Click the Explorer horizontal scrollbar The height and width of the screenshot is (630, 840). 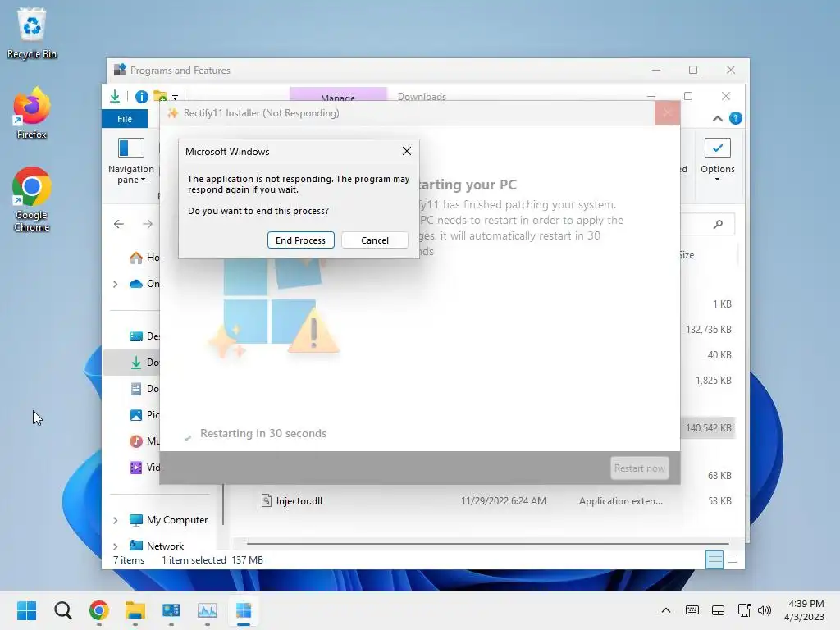pos(487,543)
